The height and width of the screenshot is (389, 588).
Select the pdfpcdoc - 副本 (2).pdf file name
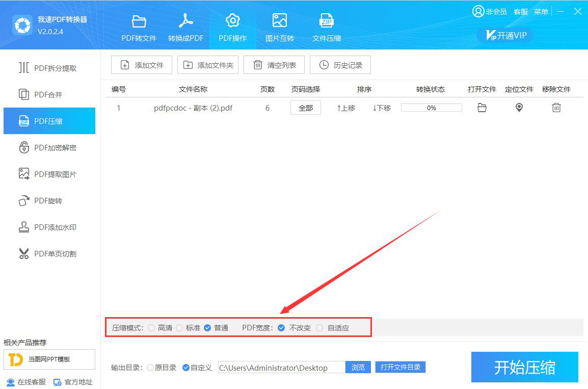193,108
